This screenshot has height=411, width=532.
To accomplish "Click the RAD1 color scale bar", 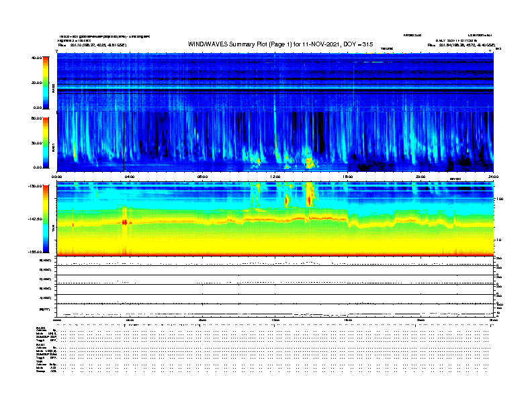I will click(x=46, y=143).
